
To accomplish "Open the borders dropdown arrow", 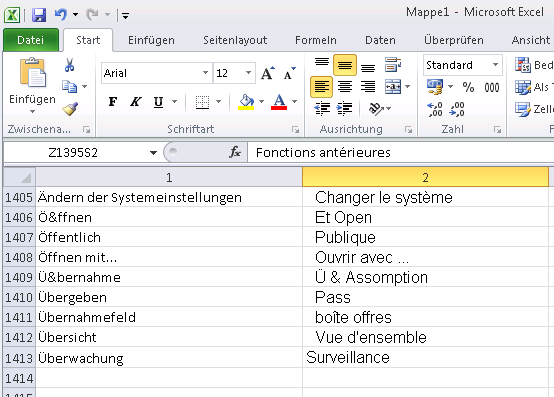I will point(219,102).
